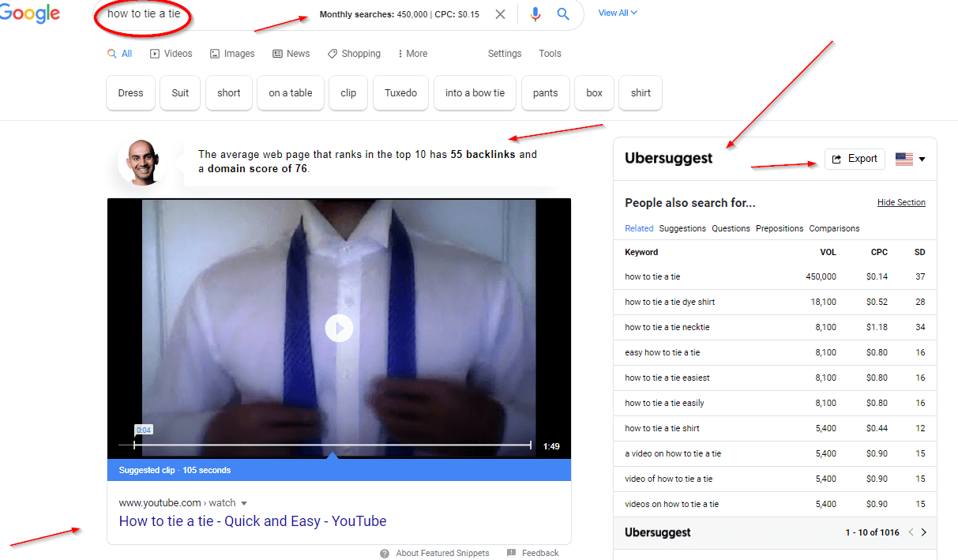Select the Prepositions keywords tab
958x560 pixels.
pyautogui.click(x=780, y=228)
